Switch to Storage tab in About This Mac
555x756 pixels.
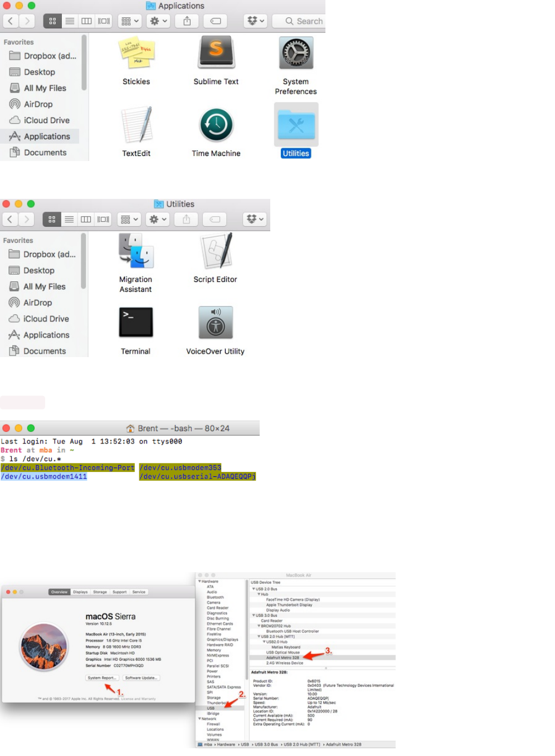click(x=100, y=592)
